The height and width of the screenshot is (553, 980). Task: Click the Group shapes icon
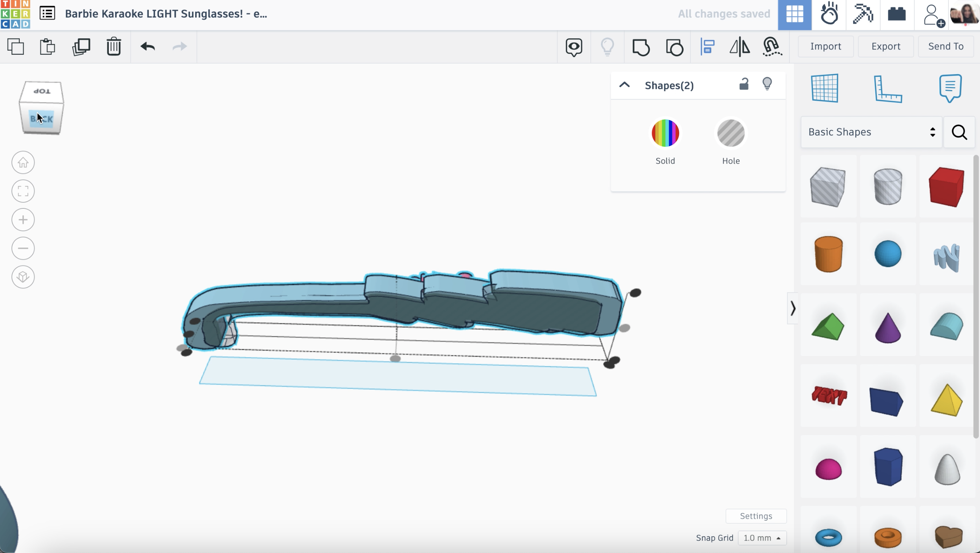point(641,47)
